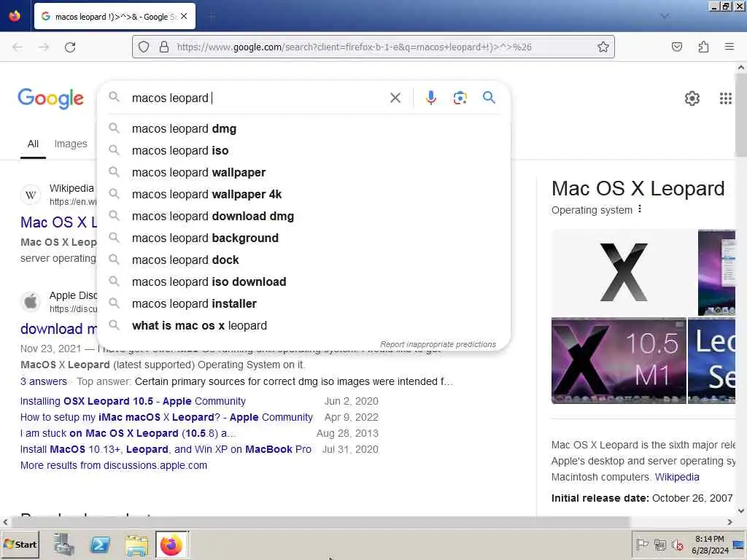Open Windows Explorer folder icon
747x560 pixels.
[x=136, y=545]
